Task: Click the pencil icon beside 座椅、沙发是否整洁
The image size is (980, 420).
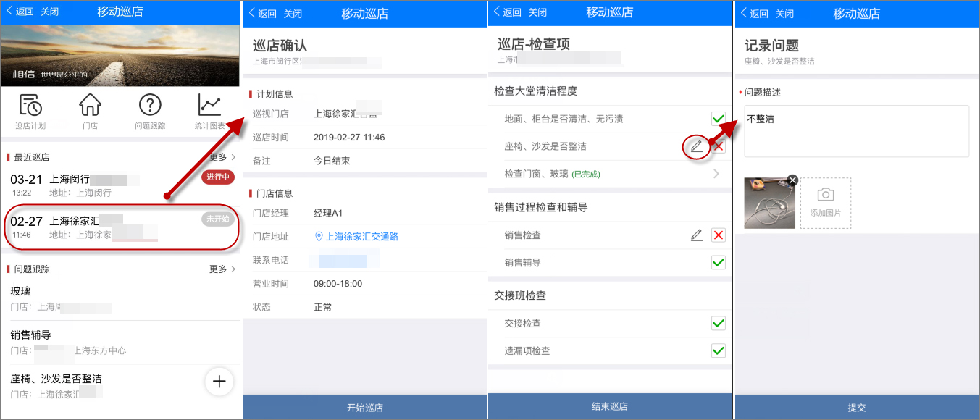Action: click(695, 146)
